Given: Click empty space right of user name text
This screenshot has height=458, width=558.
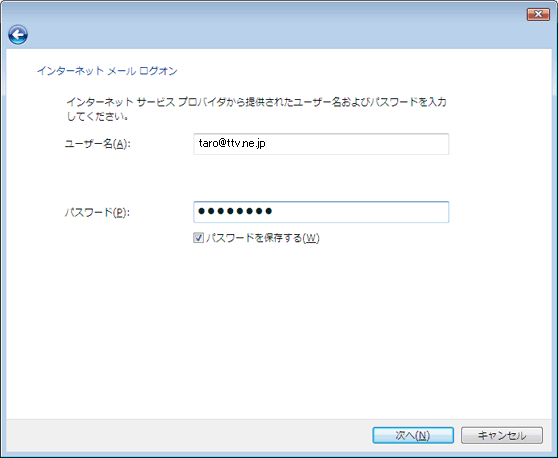Looking at the screenshot, I should coord(356,144).
